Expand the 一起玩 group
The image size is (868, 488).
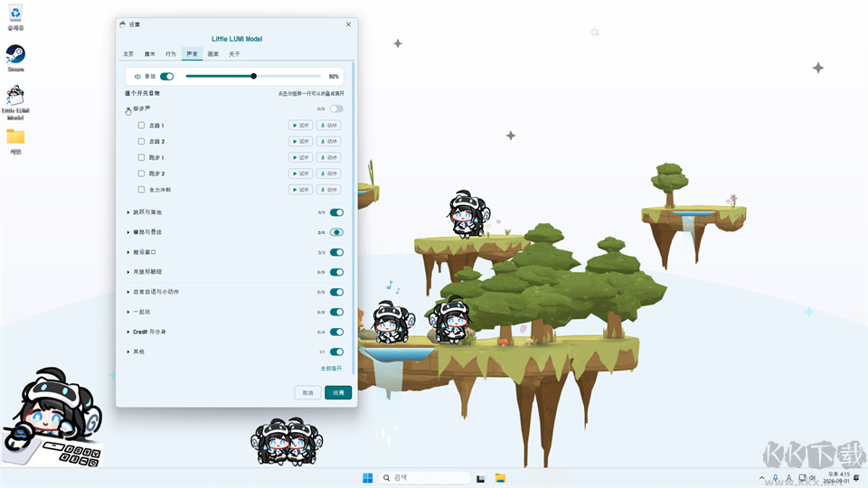[x=128, y=312]
